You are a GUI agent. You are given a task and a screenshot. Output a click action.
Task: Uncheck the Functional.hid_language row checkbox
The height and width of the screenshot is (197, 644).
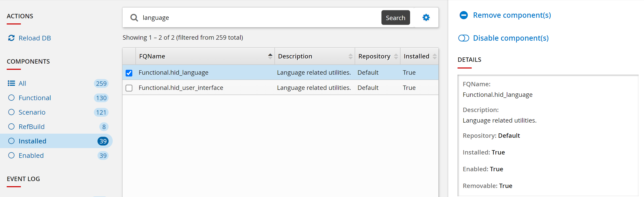point(129,73)
